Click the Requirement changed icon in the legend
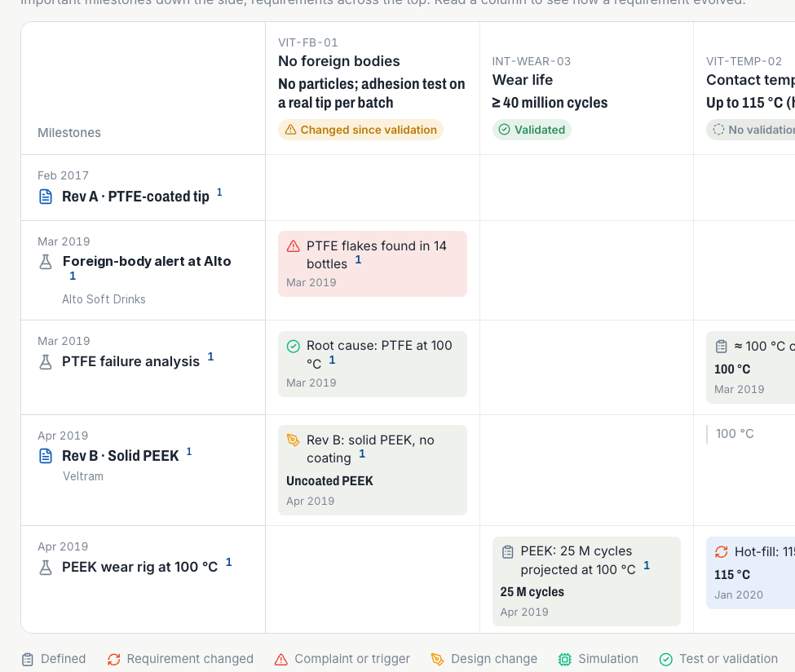 pos(113,659)
